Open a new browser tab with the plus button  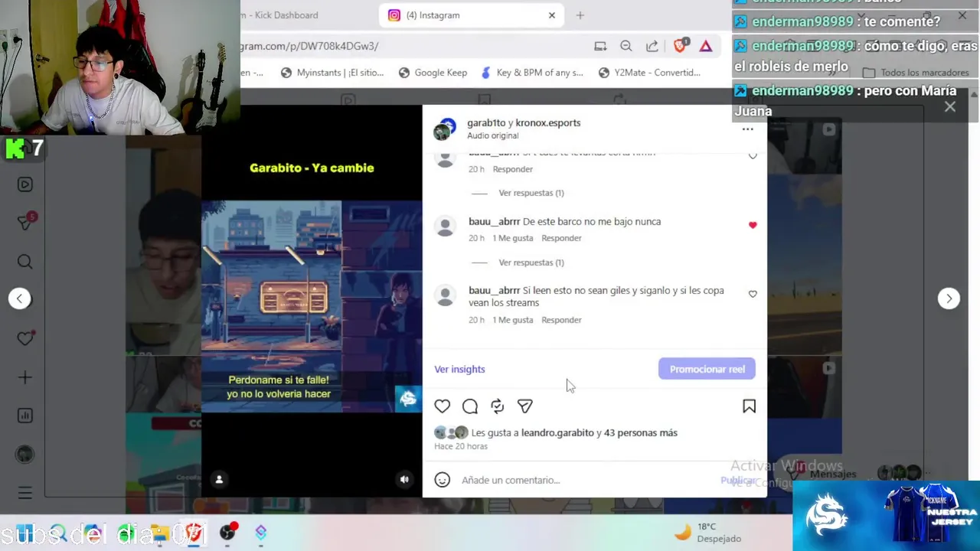[580, 15]
